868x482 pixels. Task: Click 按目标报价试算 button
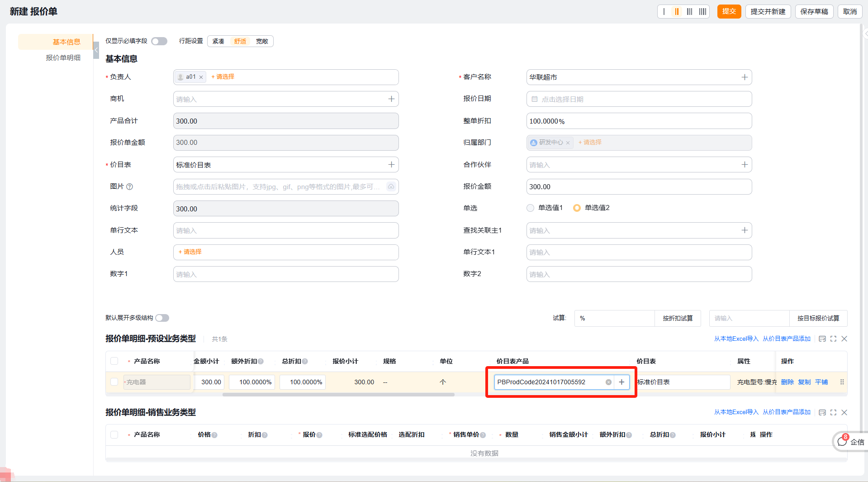(818, 319)
